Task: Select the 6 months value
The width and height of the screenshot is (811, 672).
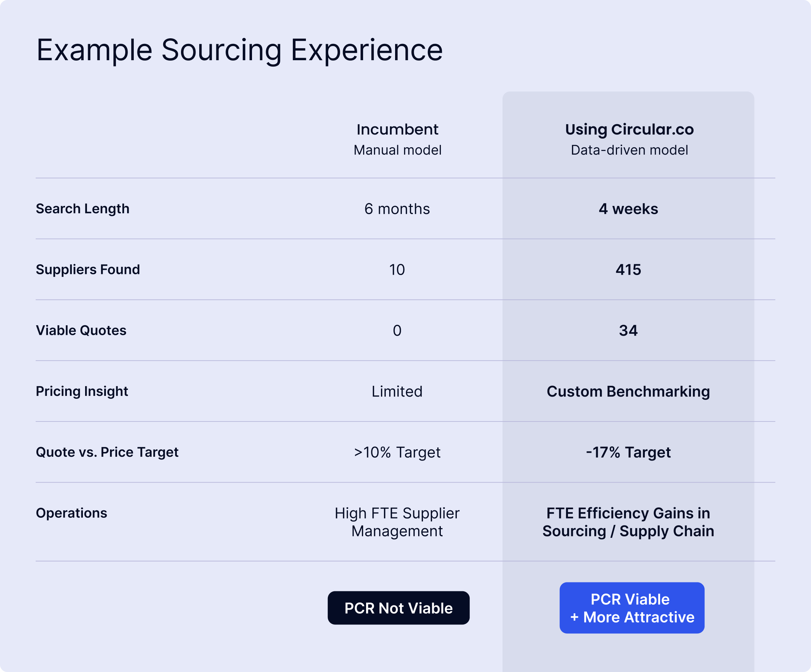Action: click(397, 209)
